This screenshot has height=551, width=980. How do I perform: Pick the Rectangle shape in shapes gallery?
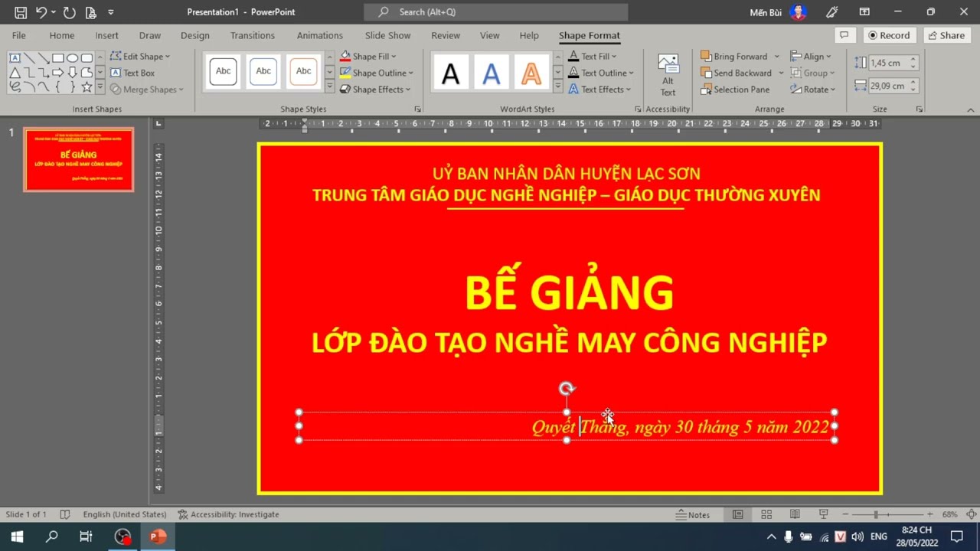58,58
